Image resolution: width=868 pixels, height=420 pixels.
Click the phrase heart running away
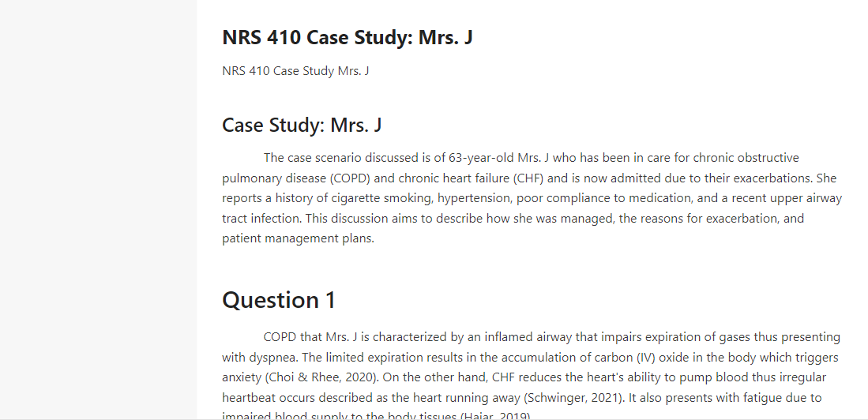tap(466, 398)
